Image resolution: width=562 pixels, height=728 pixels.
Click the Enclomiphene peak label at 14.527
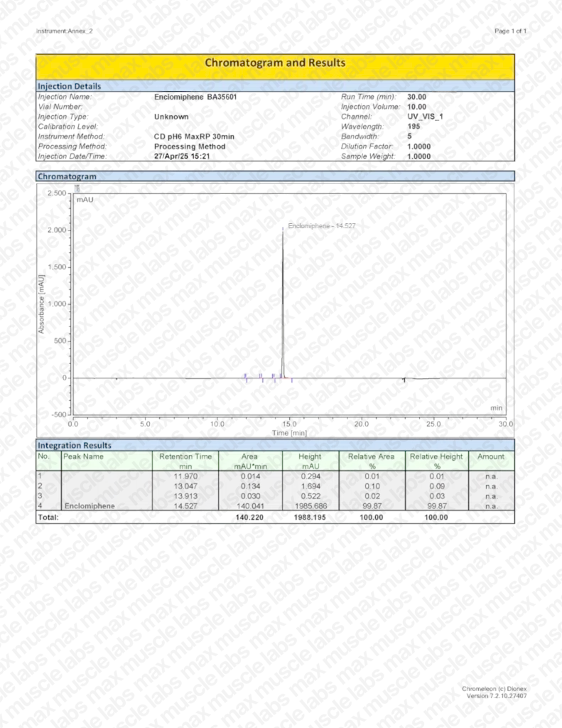321,225
